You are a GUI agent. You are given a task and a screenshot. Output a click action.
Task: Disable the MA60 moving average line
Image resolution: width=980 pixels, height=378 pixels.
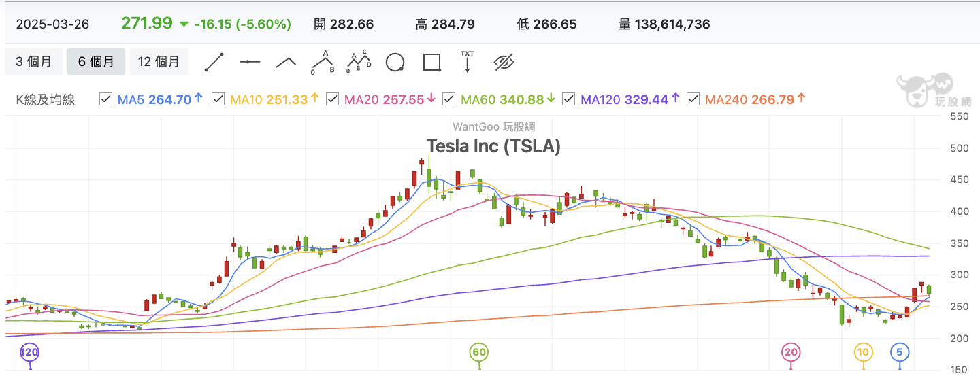pos(448,99)
